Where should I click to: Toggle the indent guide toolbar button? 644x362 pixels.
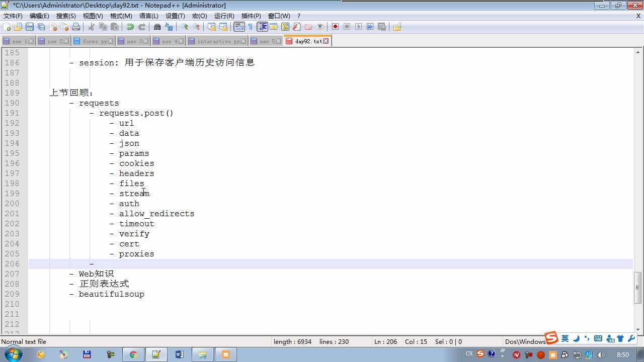pyautogui.click(x=262, y=27)
